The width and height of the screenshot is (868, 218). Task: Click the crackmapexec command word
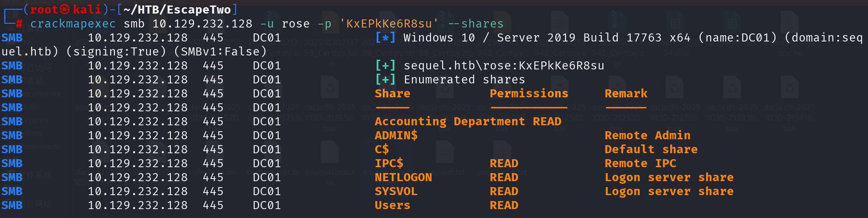click(73, 24)
